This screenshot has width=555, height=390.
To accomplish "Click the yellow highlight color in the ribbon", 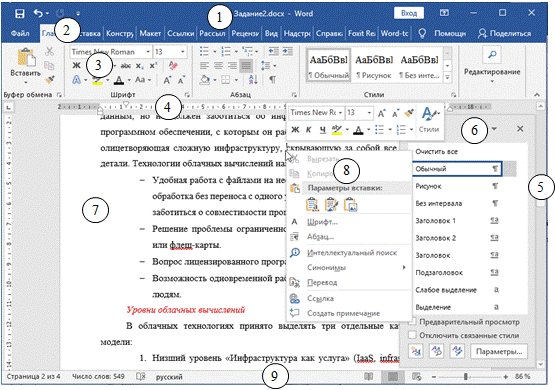I will 97,80.
